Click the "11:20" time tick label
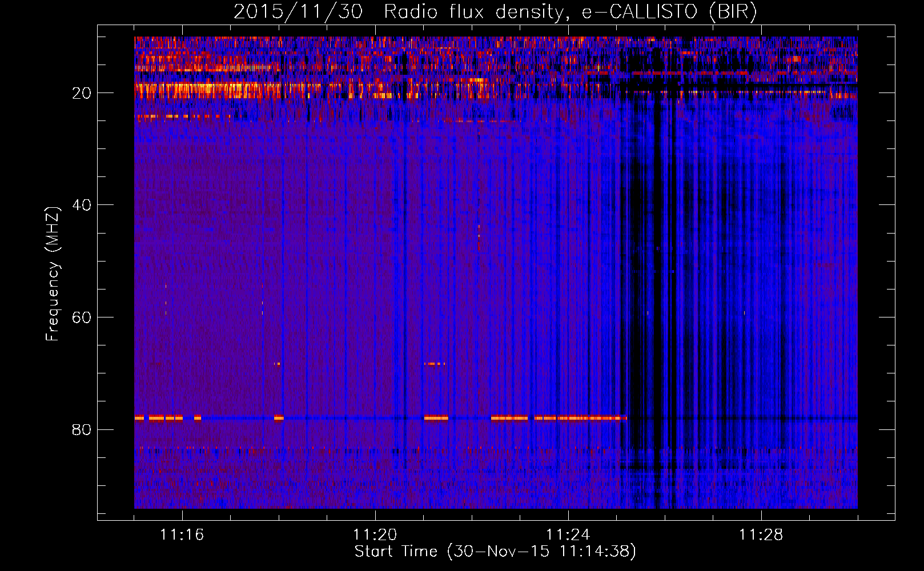 [x=375, y=535]
